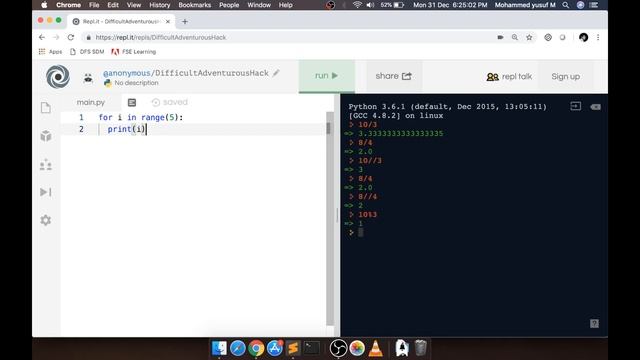Open Spotlight search in menu bar
640x360 pixels.
click(x=566, y=5)
